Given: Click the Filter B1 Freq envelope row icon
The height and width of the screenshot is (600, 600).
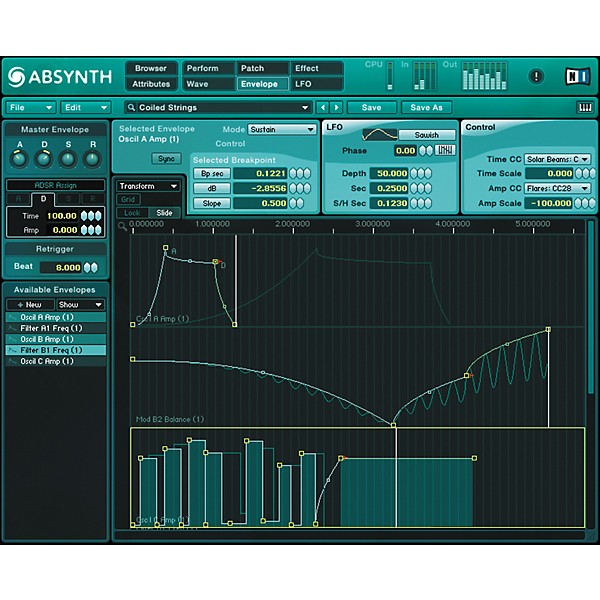Looking at the screenshot, I should click(12, 350).
